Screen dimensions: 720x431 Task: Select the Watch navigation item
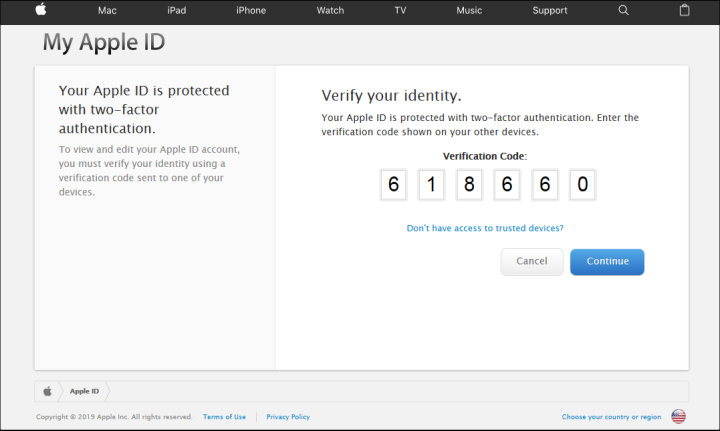(330, 10)
